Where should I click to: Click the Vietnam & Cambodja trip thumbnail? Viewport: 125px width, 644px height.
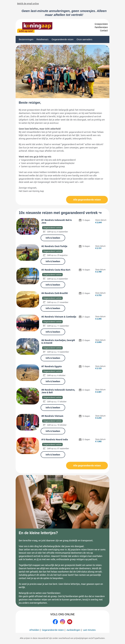pyautogui.click(x=28, y=323)
